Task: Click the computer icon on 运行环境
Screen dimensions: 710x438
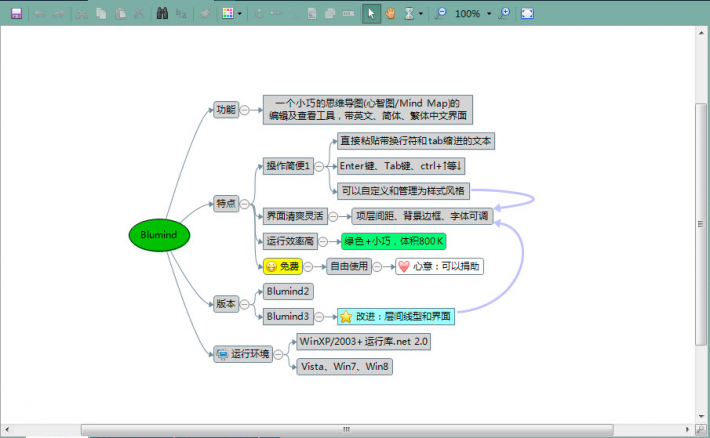Action: (222, 354)
